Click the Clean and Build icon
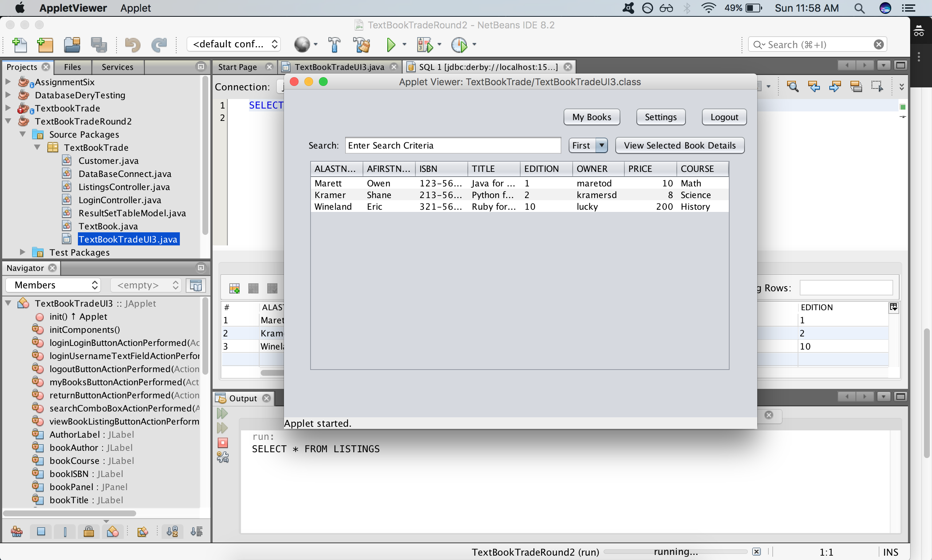Screen dimensions: 932x560 click(x=362, y=44)
